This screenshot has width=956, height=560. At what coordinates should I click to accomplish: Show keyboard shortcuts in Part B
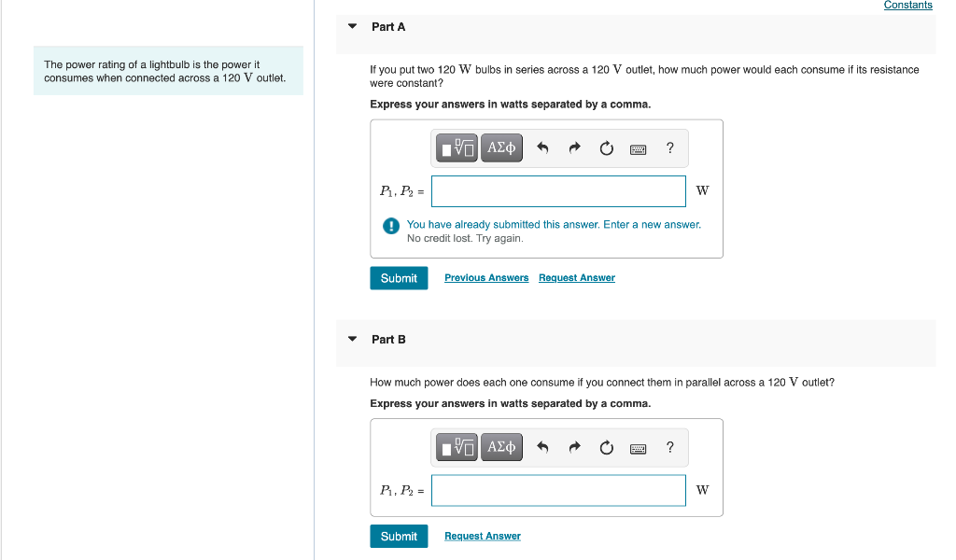tap(638, 449)
